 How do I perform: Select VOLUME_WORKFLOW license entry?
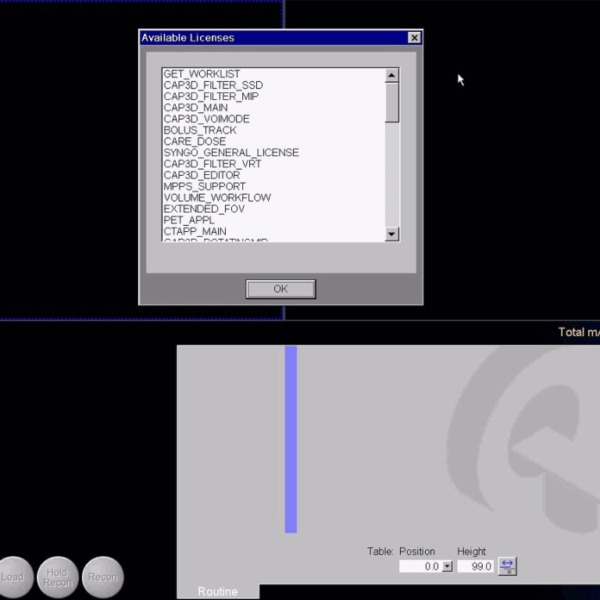click(x=217, y=198)
